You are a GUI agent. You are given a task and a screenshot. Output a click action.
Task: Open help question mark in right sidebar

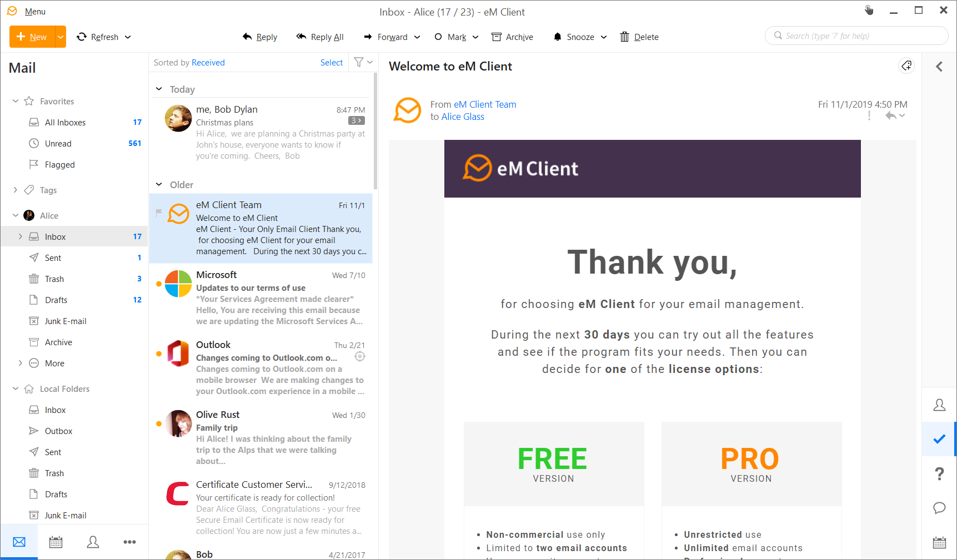(x=939, y=473)
